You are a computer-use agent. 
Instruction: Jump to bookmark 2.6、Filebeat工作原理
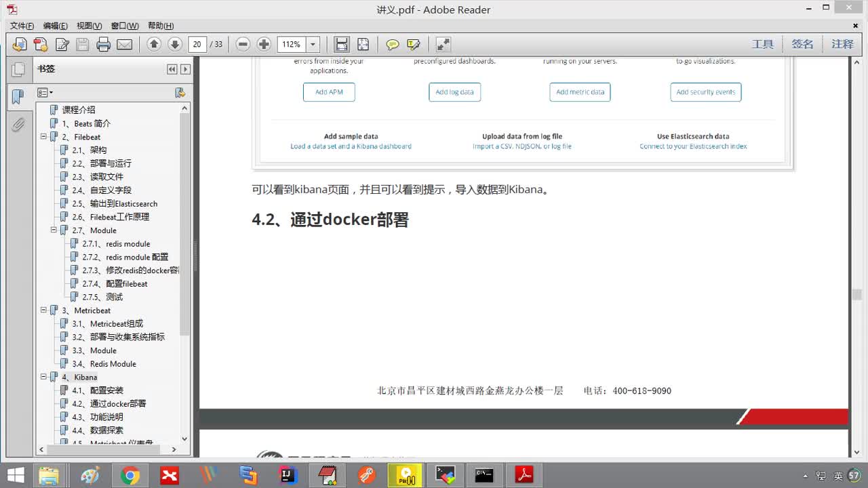click(x=111, y=217)
